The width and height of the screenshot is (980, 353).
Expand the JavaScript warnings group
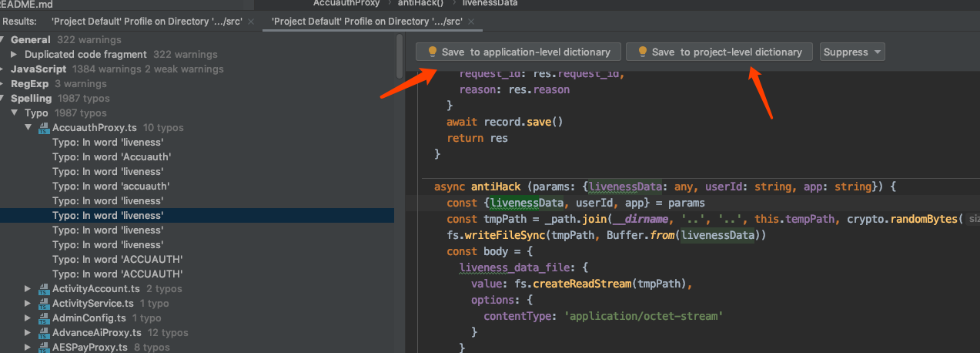pos(4,69)
